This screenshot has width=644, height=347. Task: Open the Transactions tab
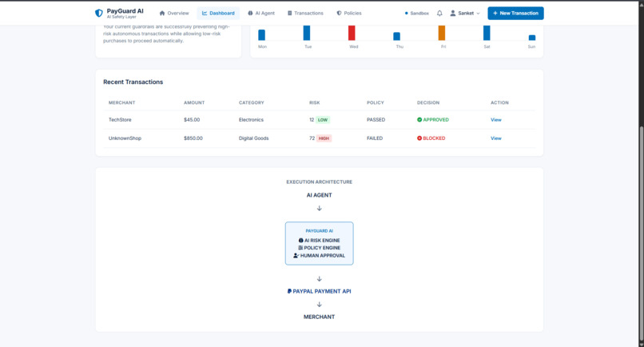pyautogui.click(x=305, y=13)
